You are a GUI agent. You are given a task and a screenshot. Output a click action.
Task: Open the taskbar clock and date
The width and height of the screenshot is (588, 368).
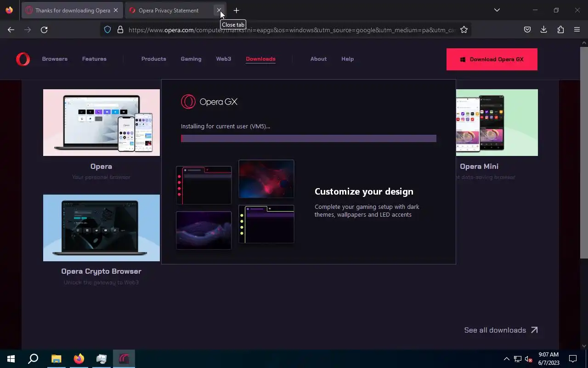tap(548, 359)
